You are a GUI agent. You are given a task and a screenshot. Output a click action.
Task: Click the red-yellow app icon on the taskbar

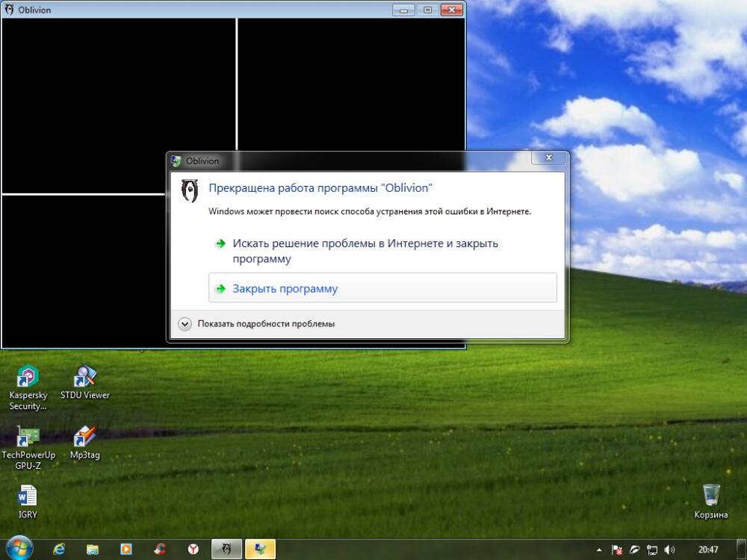(x=160, y=549)
